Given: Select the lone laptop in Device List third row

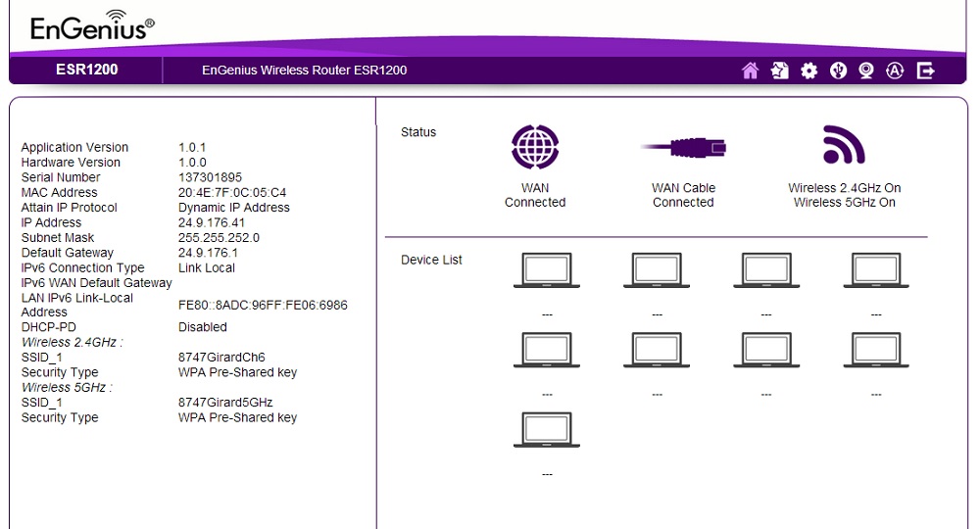Looking at the screenshot, I should (547, 430).
